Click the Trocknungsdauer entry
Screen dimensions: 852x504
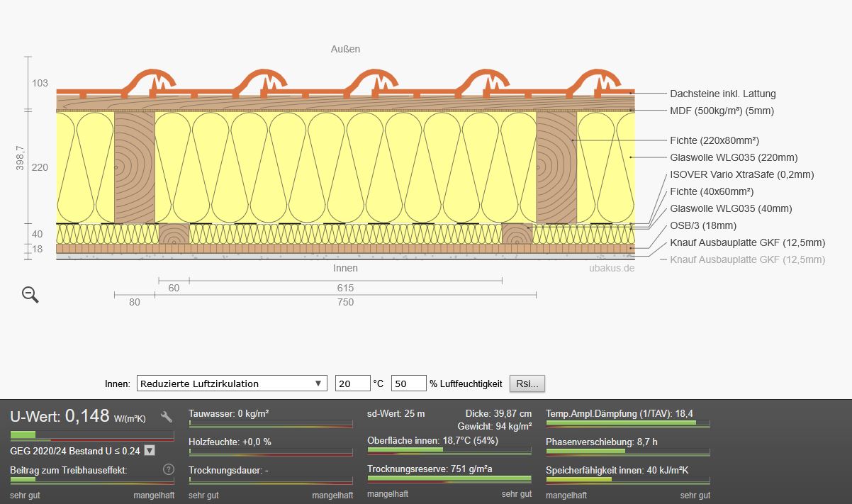[228, 470]
